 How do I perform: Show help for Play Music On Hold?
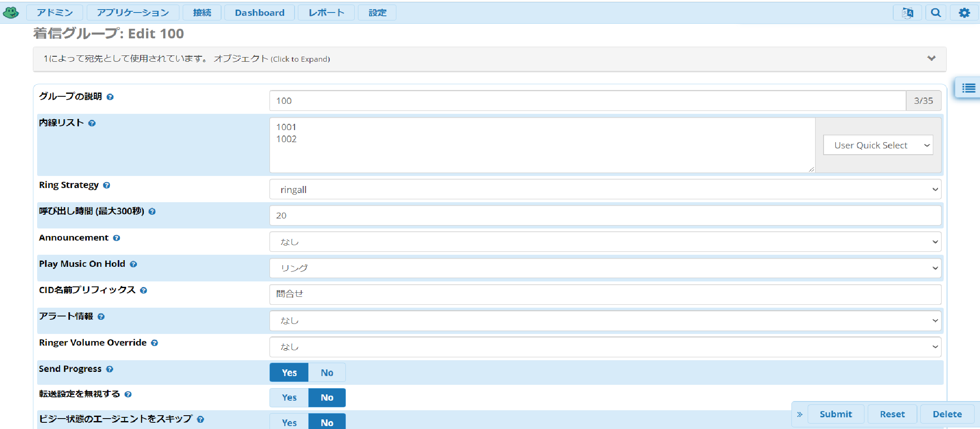[134, 264]
